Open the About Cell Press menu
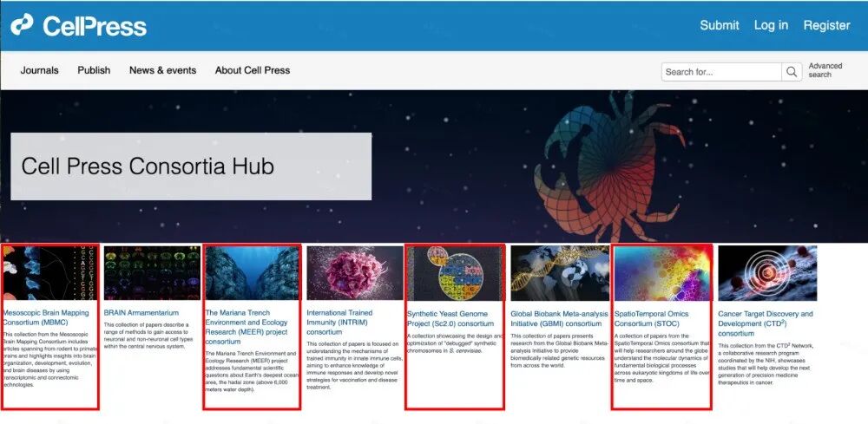Viewport: 868px width, 424px height. (x=253, y=70)
